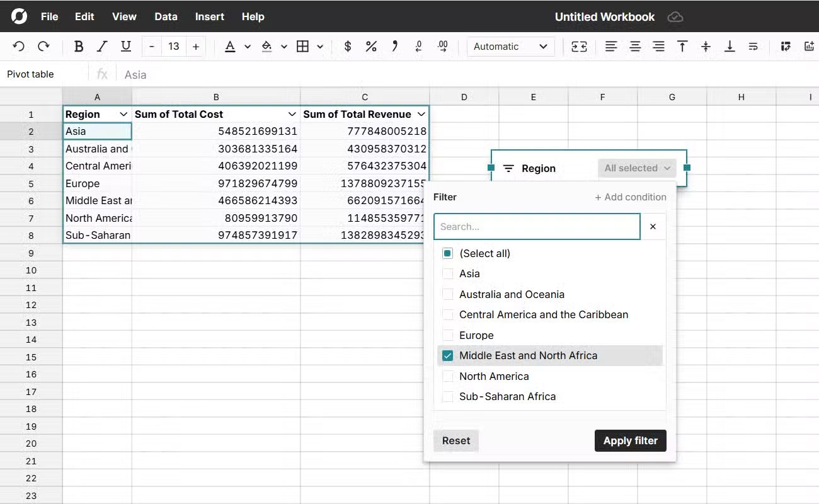Select the merge cells icon
819x504 pixels.
pos(579,46)
